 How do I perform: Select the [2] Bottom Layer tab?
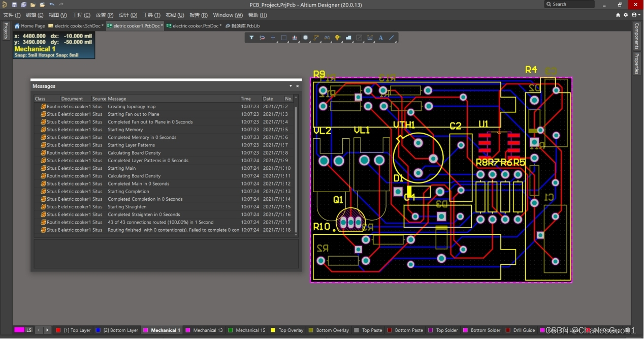(x=117, y=330)
